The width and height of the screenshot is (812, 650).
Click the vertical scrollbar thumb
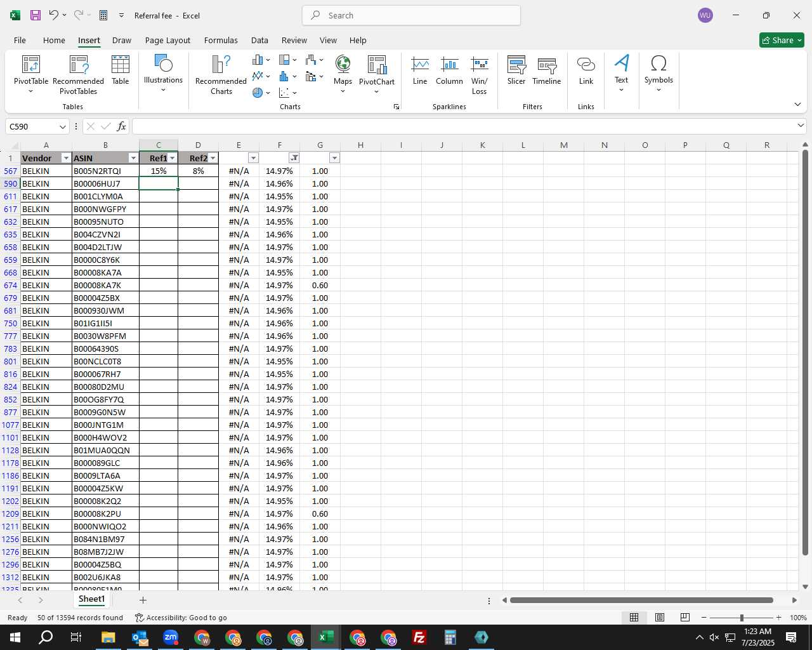tap(805, 352)
